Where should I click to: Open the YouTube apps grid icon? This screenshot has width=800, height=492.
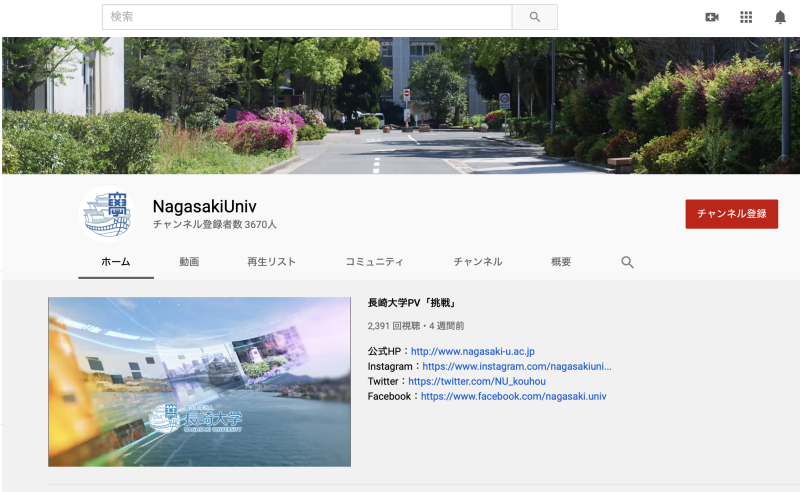tap(746, 17)
